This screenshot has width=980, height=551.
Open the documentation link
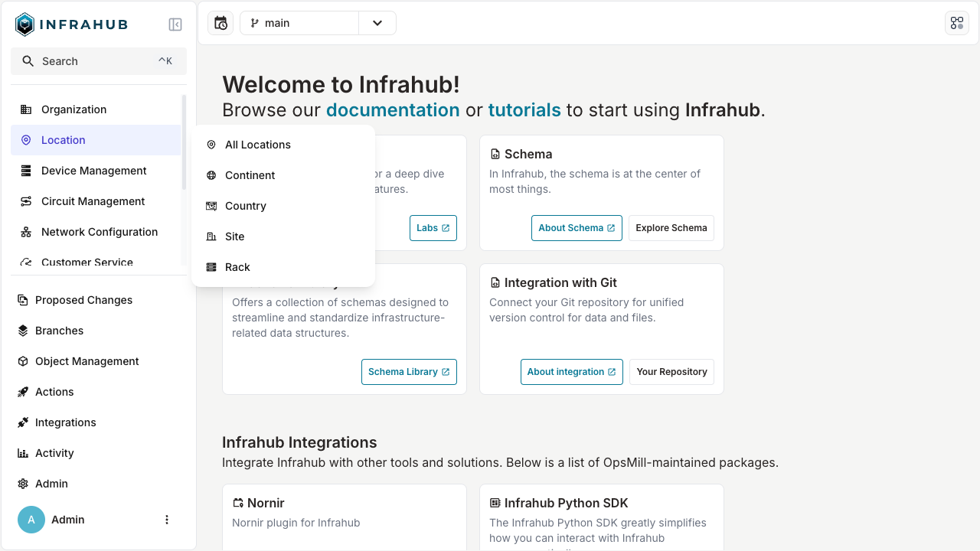[x=393, y=110]
